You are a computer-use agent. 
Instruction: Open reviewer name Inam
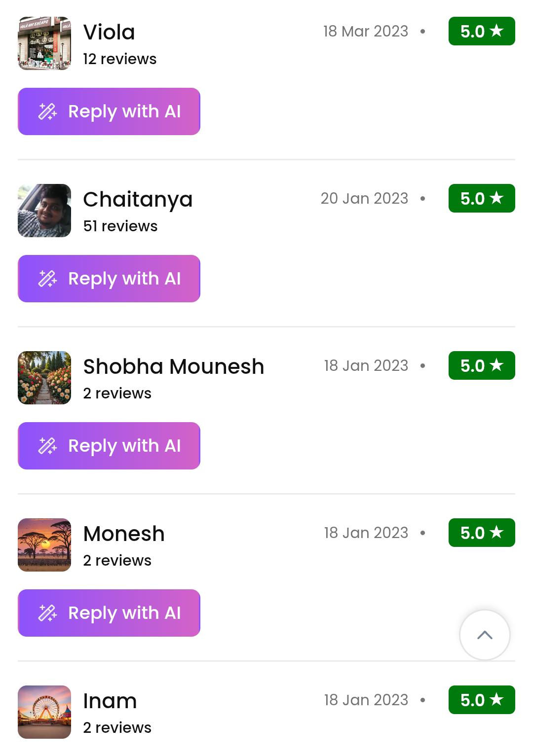110,701
